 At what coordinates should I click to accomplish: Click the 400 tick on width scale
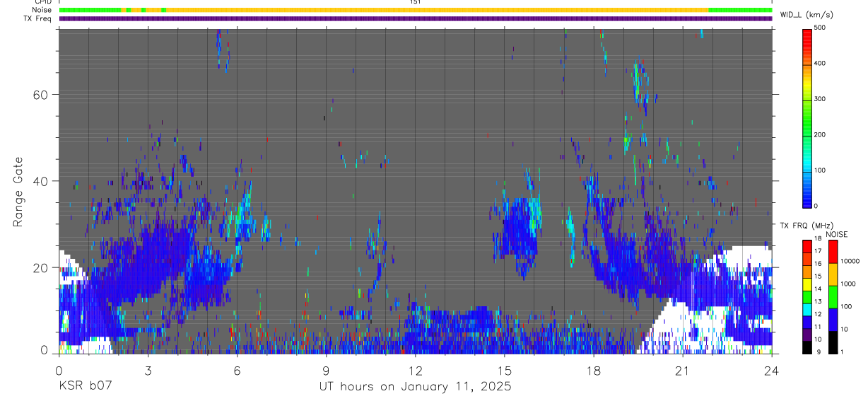[x=820, y=63]
